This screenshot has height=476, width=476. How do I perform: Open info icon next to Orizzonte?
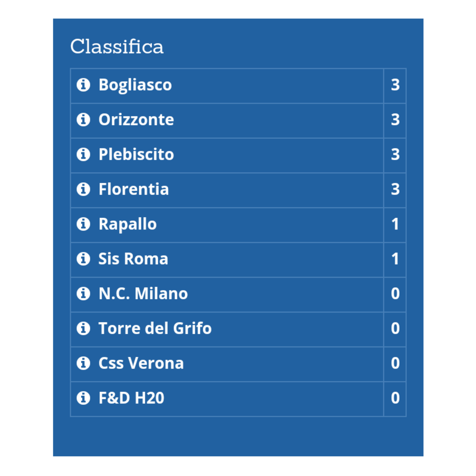tap(83, 120)
